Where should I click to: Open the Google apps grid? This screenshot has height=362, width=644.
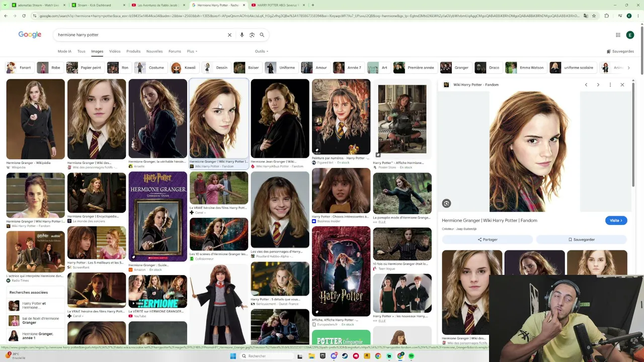618,35
